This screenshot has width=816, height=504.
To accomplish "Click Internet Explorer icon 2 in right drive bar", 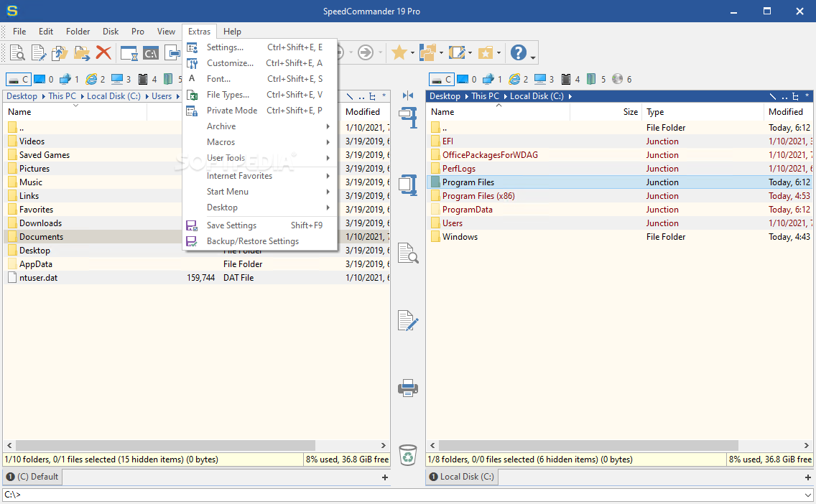I will (519, 79).
